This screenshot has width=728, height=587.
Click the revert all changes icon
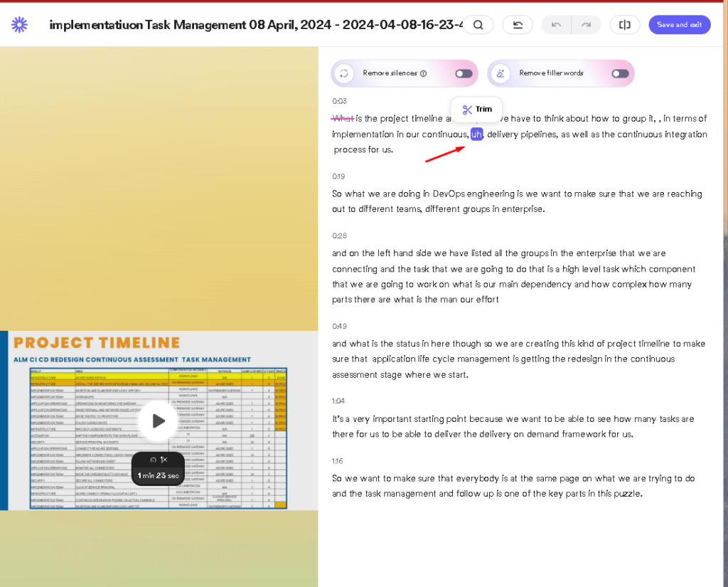pos(518,25)
